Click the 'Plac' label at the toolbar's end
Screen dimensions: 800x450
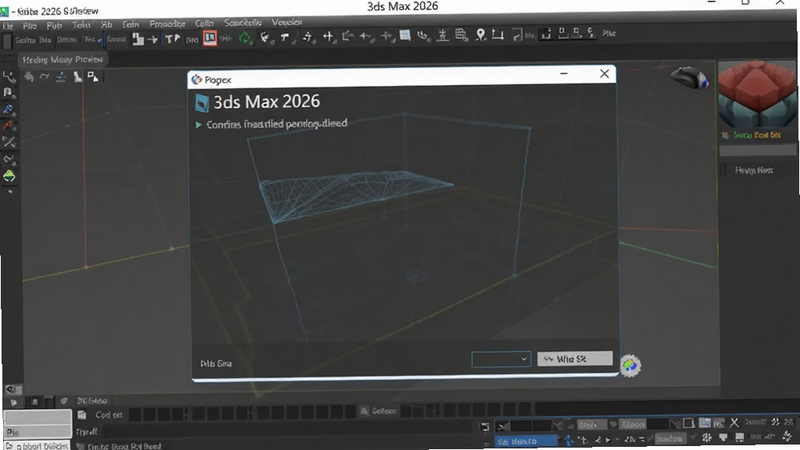(x=609, y=33)
